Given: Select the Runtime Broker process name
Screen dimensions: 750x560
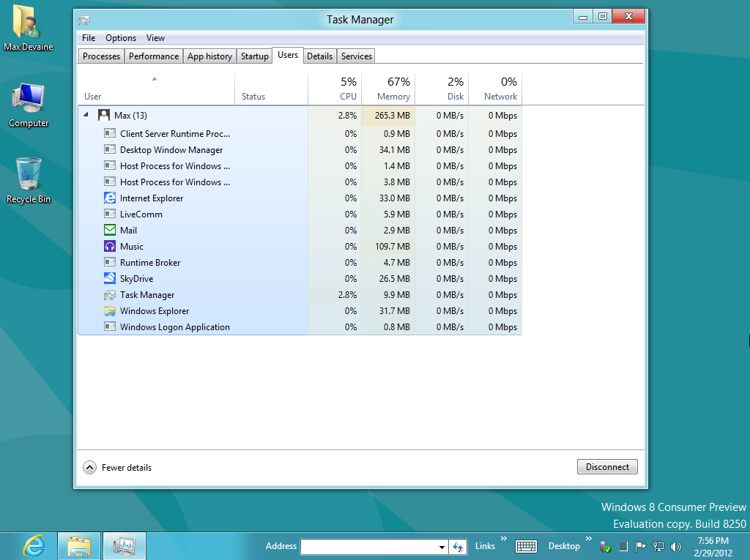Looking at the screenshot, I should coord(150,263).
